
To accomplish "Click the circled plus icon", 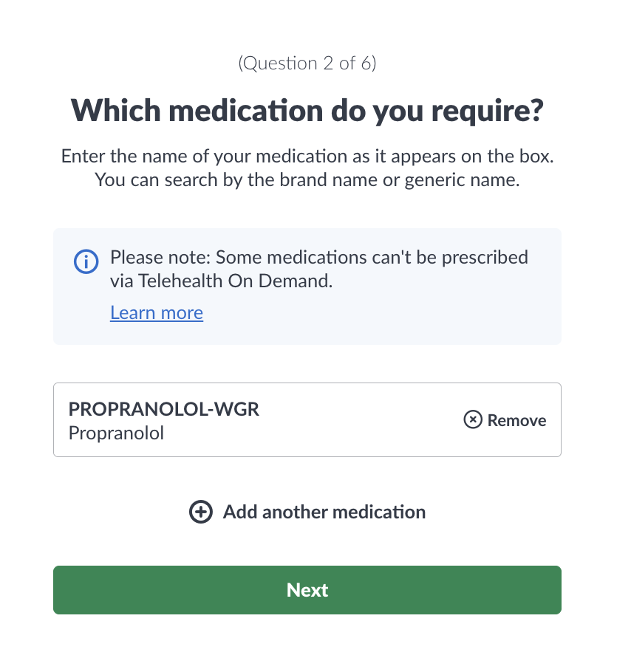I will [201, 512].
